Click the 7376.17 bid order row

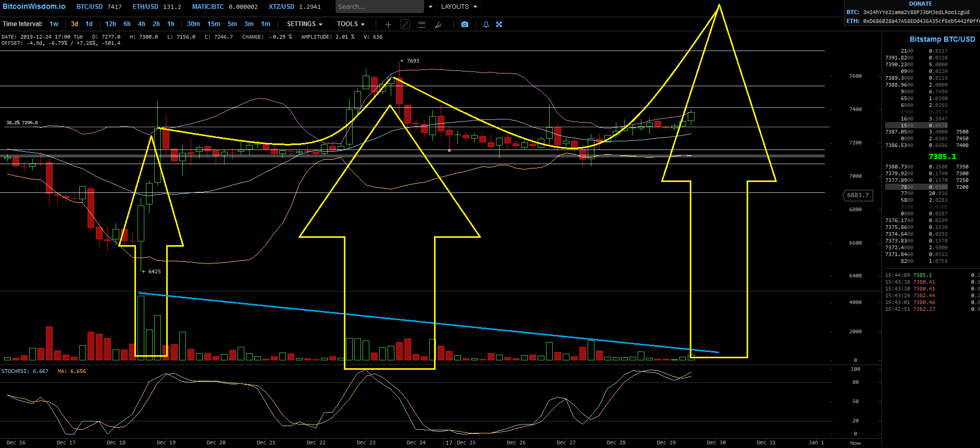tap(916, 221)
